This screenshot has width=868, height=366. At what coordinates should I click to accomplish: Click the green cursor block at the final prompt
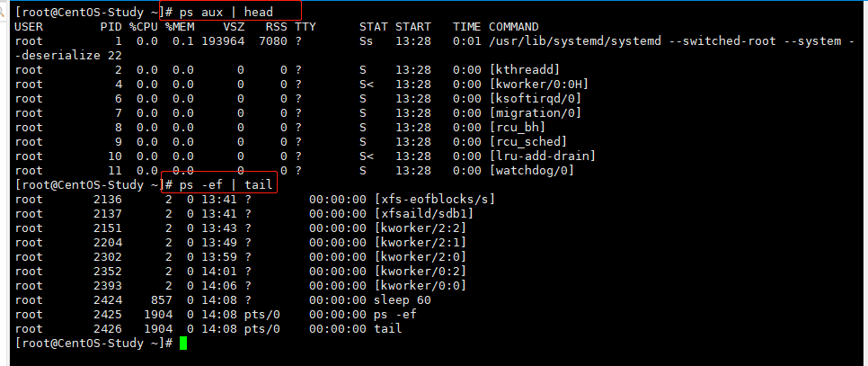point(183,344)
